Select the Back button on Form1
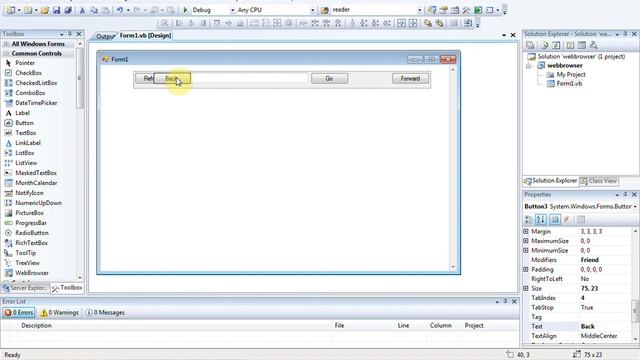This screenshot has height=360, width=640. point(172,78)
